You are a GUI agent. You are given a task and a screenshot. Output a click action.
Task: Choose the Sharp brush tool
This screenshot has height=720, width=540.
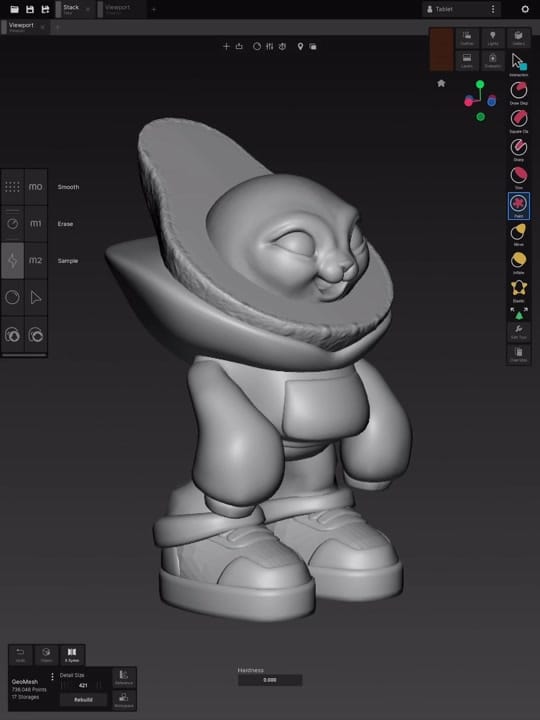point(518,147)
